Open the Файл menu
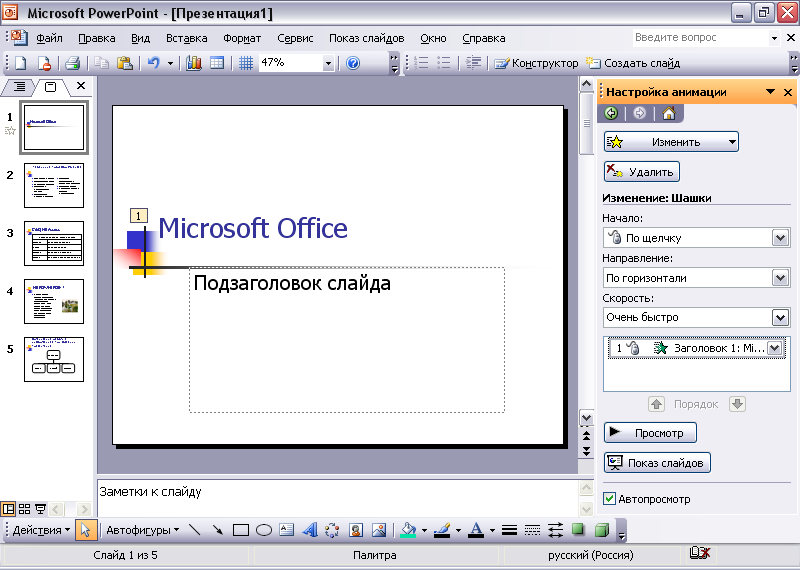The height and width of the screenshot is (570, 800). click(x=49, y=38)
